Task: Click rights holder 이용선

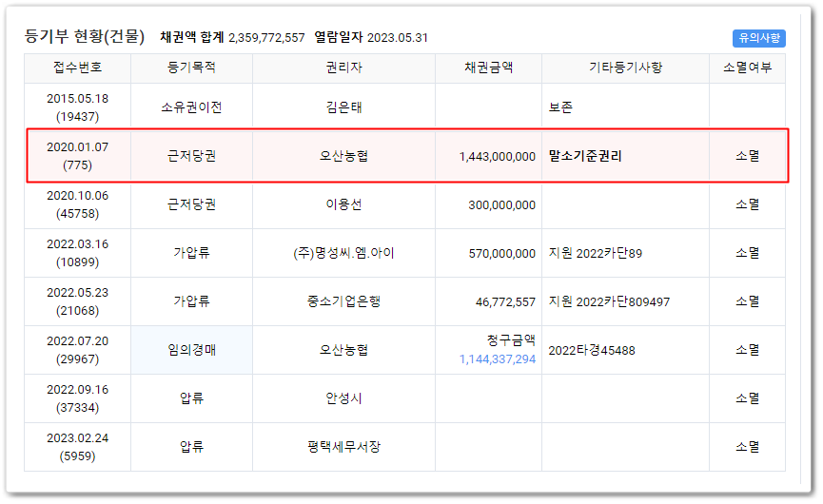Action: pos(343,204)
